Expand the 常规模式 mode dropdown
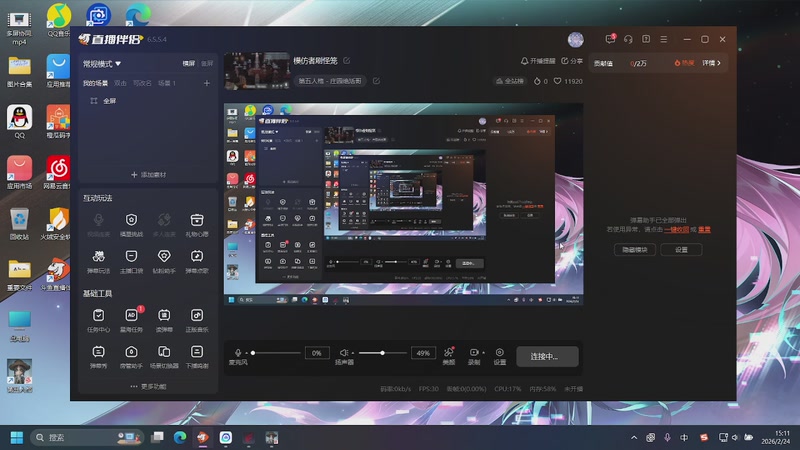The image size is (800, 450). pos(102,64)
